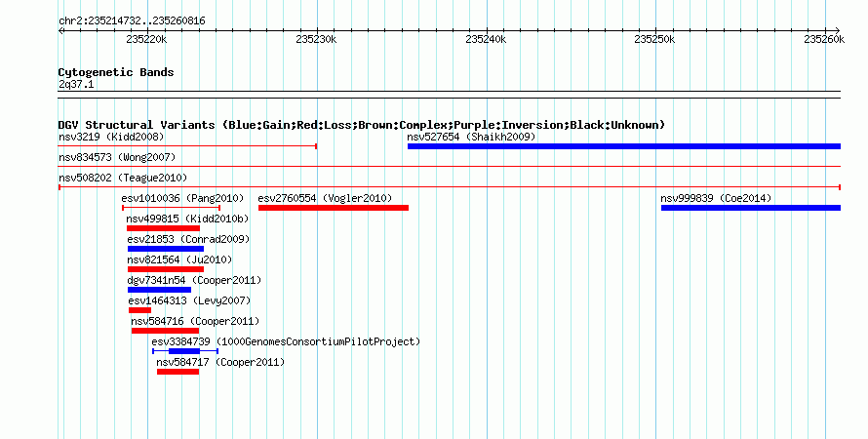The height and width of the screenshot is (439, 868).
Task: Select the nsv3219 red loss bar
Action: coord(187,146)
